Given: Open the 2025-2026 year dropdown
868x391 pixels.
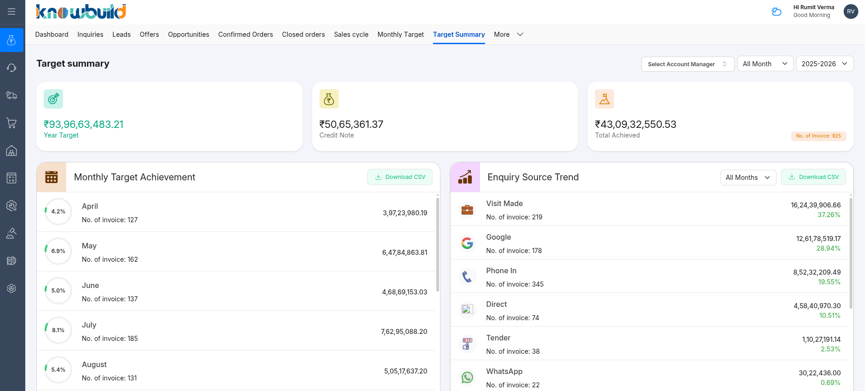Looking at the screenshot, I should pos(824,64).
